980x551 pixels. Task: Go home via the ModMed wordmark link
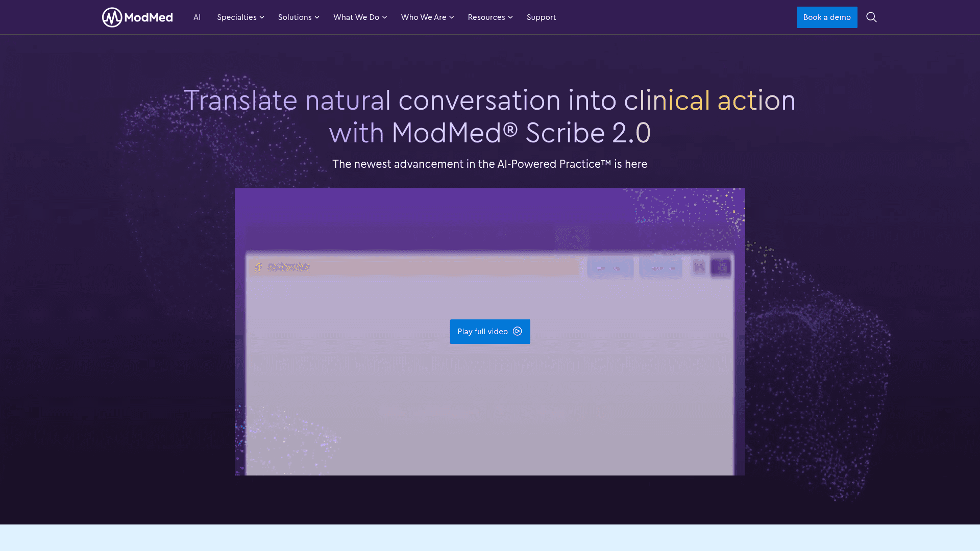tap(149, 17)
